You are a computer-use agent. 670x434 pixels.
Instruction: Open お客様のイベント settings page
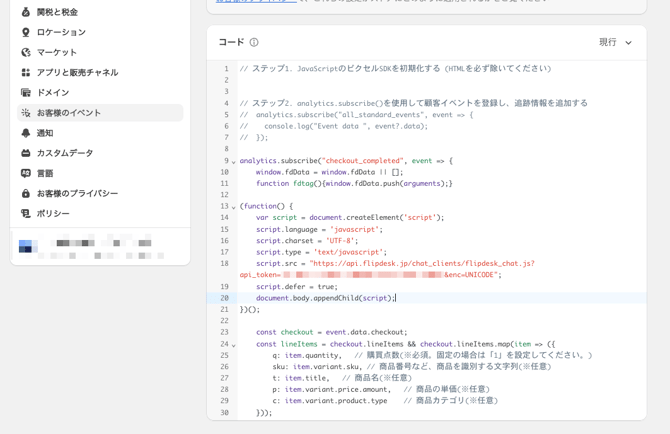coord(69,113)
